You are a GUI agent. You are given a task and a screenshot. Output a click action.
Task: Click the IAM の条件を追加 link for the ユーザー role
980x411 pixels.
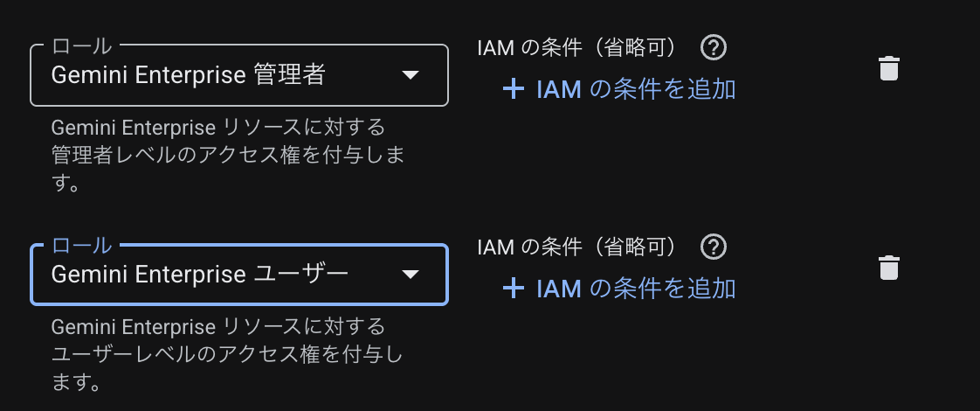pyautogui.click(x=618, y=289)
